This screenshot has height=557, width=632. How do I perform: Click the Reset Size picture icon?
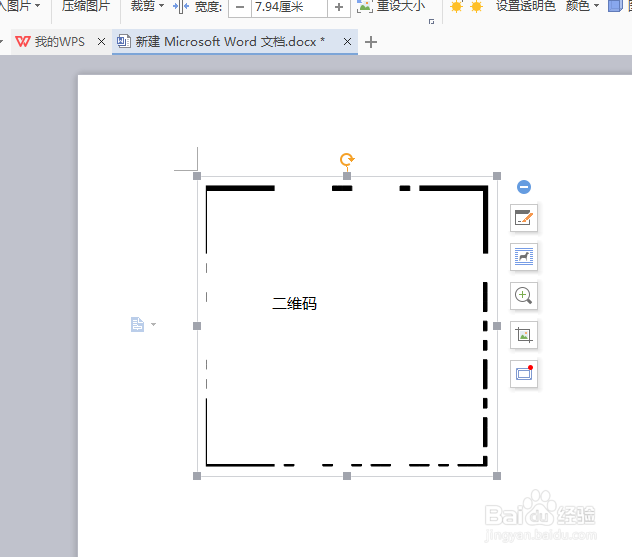tap(365, 6)
